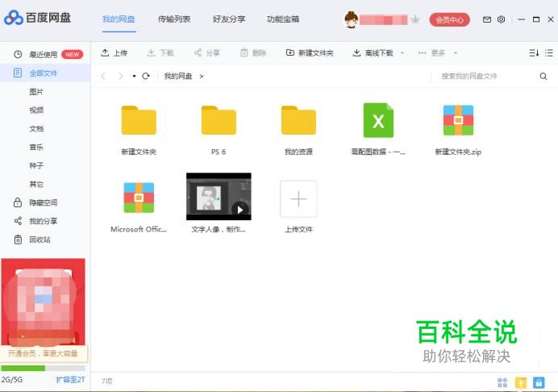
Task: Open the 更多 more options menu
Action: point(431,53)
